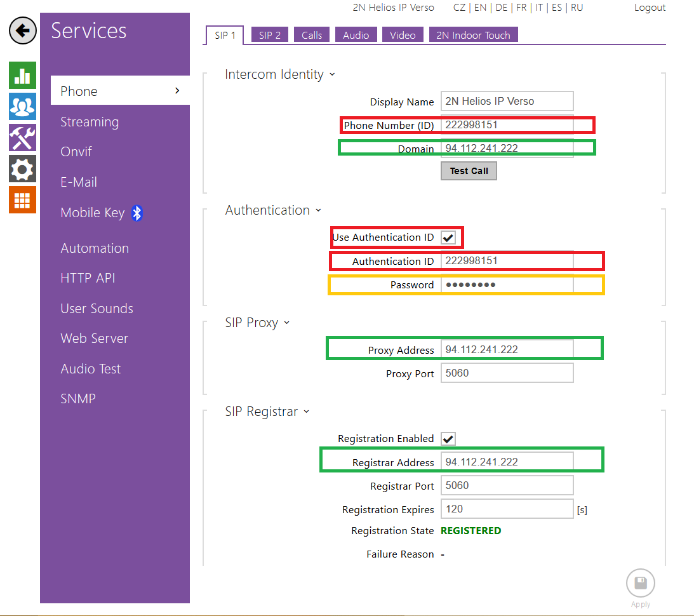Select User Sounds in the Services menu
694x616 pixels.
coord(97,309)
